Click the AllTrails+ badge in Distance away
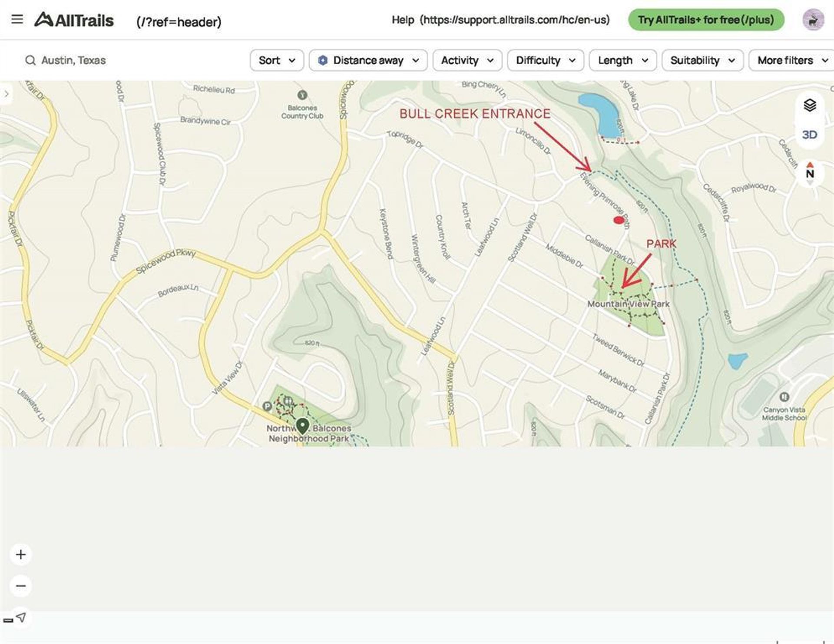This screenshot has width=834, height=644. 323,60
